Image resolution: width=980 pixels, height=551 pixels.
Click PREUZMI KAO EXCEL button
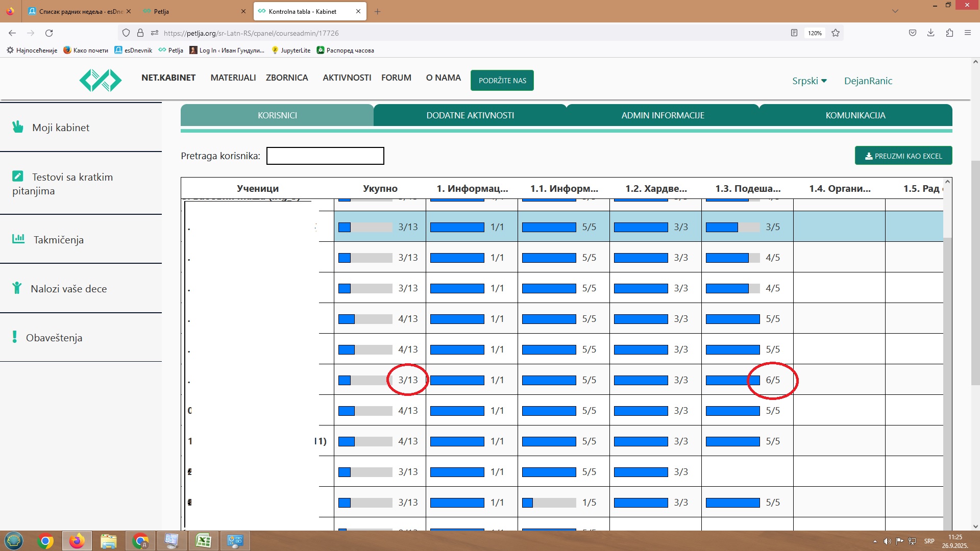pyautogui.click(x=903, y=156)
